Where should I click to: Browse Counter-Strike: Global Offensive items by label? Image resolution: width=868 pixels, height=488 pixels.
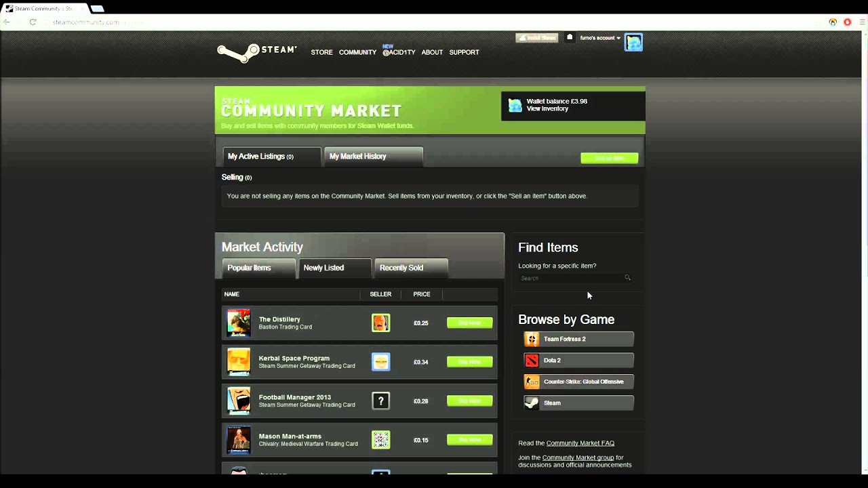[x=583, y=382]
